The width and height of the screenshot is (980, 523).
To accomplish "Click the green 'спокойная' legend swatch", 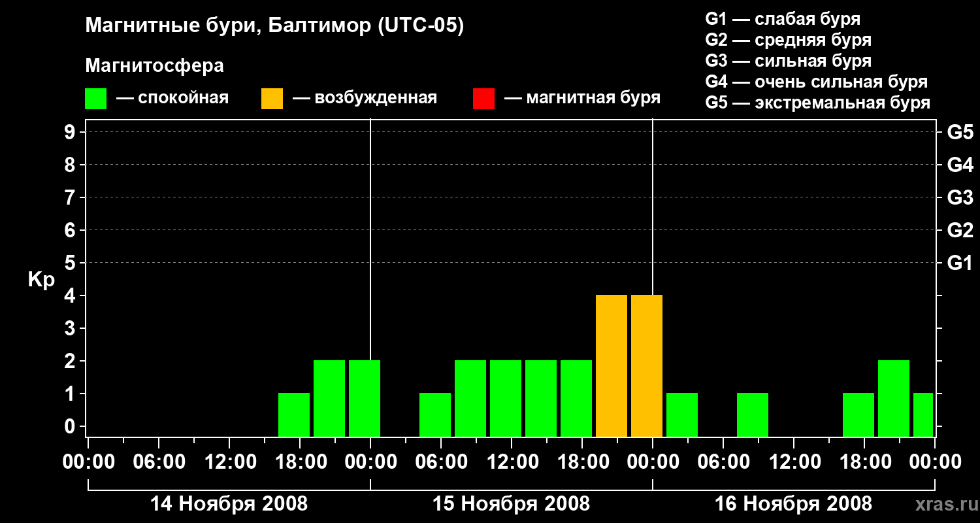I will click(x=95, y=99).
